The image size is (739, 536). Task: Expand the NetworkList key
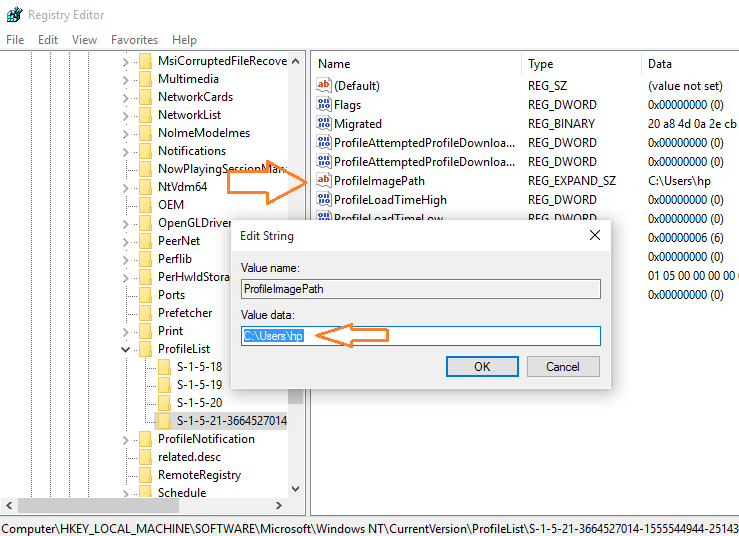[x=125, y=116]
